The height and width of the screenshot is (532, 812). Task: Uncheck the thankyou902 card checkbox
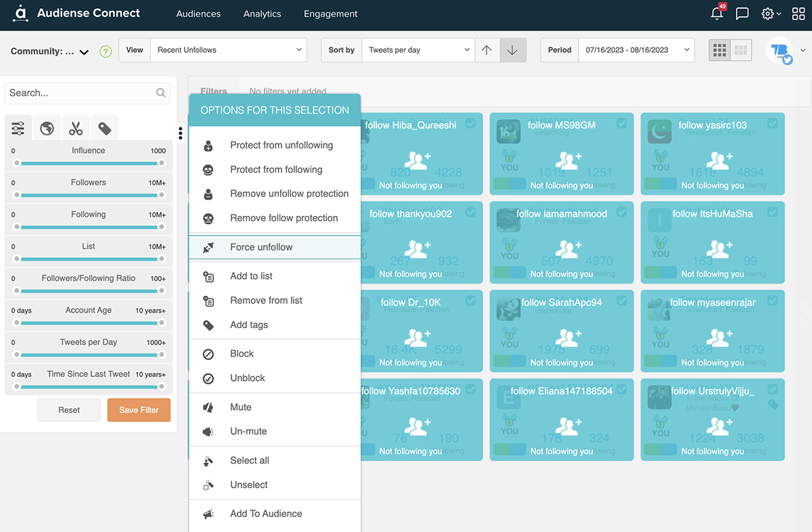470,212
